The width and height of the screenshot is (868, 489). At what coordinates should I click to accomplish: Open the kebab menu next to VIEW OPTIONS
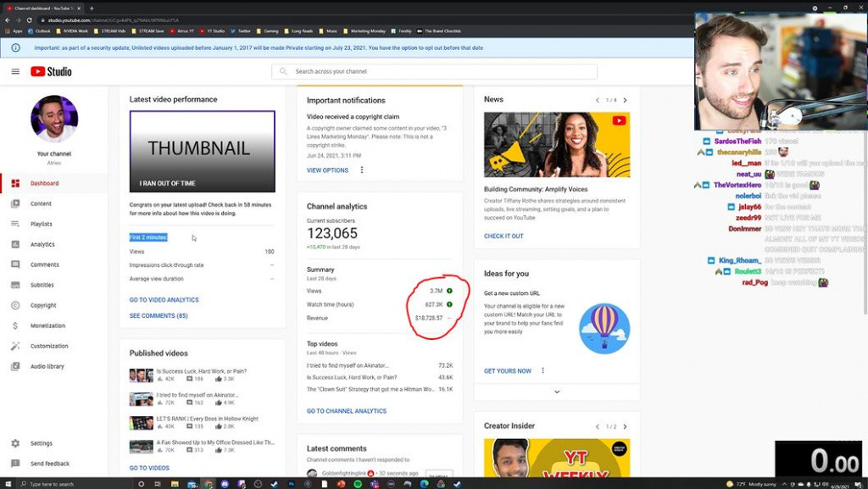click(360, 169)
